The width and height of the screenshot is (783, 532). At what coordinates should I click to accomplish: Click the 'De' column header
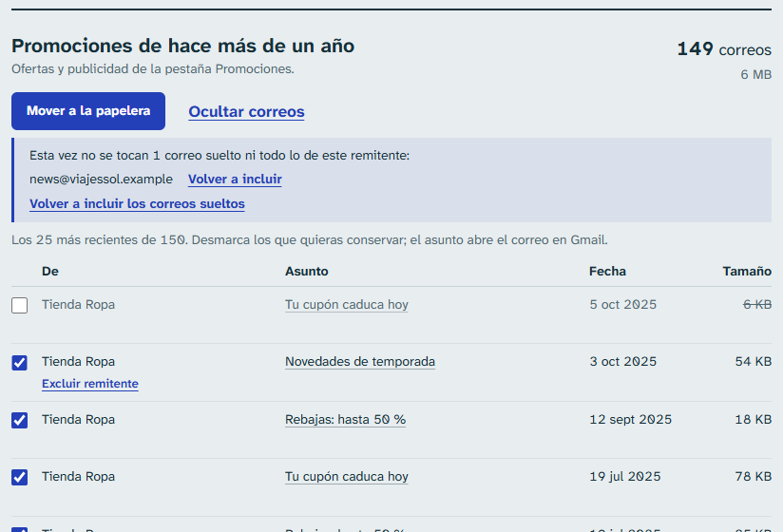click(x=50, y=271)
